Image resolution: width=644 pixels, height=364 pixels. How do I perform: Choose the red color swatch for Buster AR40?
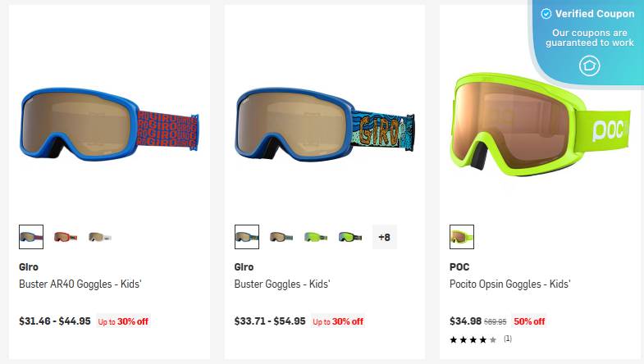click(x=66, y=237)
